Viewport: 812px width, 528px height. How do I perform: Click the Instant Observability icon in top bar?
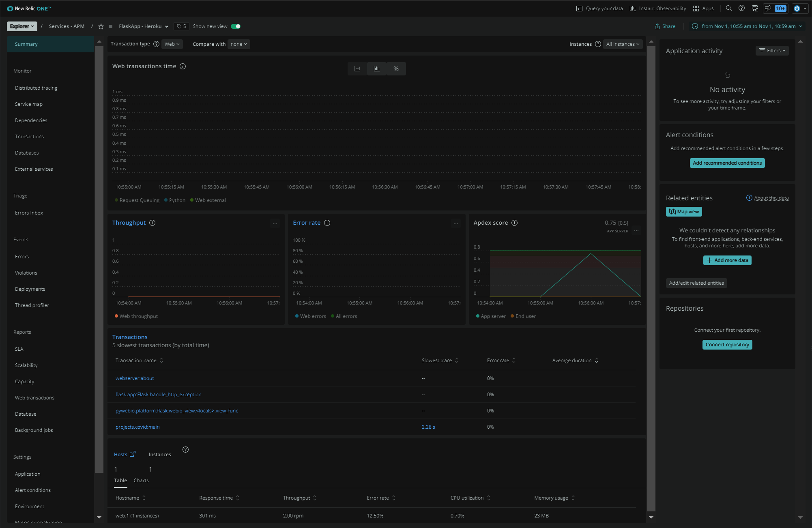633,8
